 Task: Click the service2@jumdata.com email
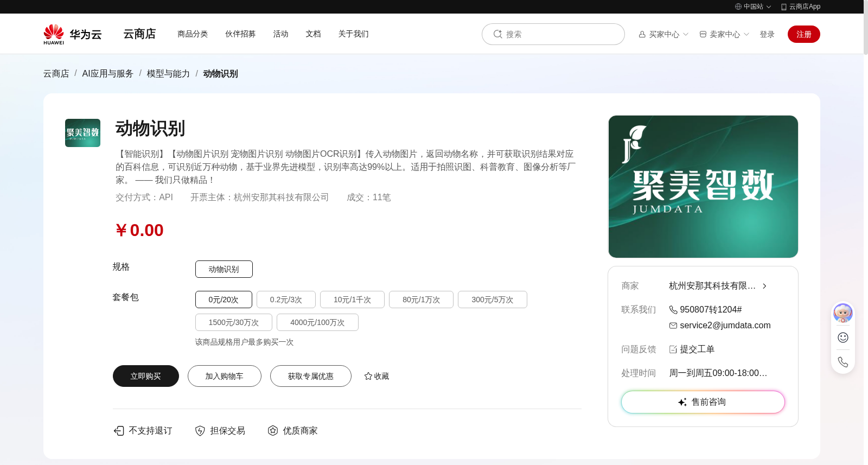(x=725, y=326)
